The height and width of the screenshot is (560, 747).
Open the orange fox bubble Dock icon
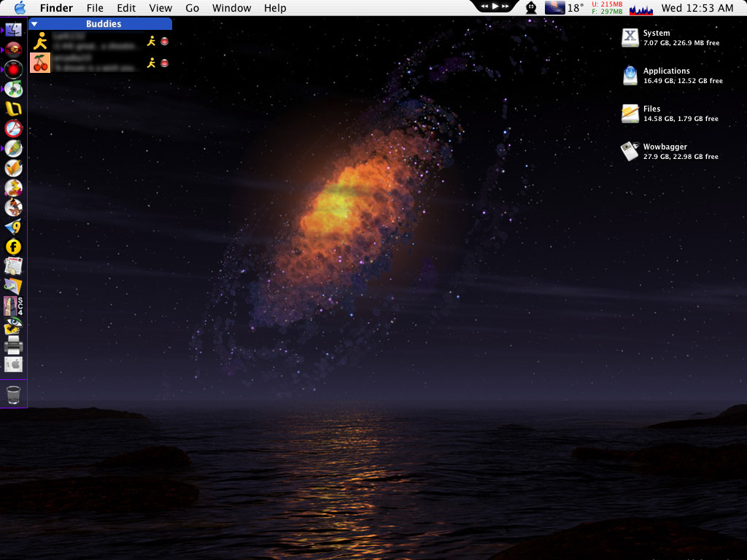click(13, 208)
